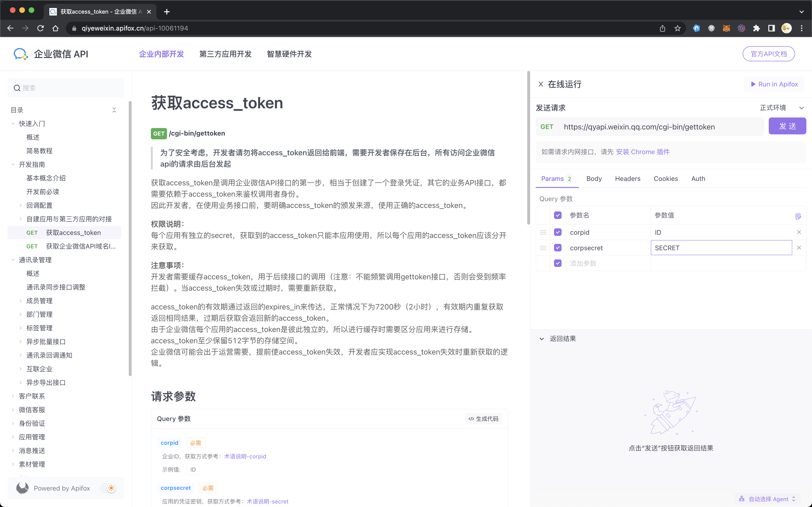812x507 pixels.
Task: Click the 发送 send button
Action: coord(787,126)
